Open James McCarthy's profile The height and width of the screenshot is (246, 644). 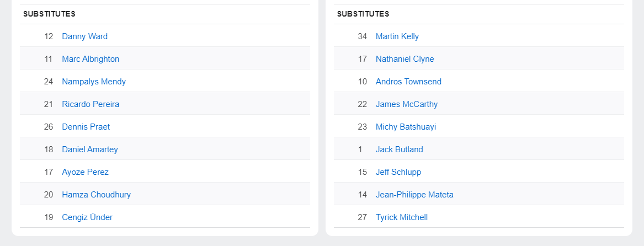click(x=407, y=104)
